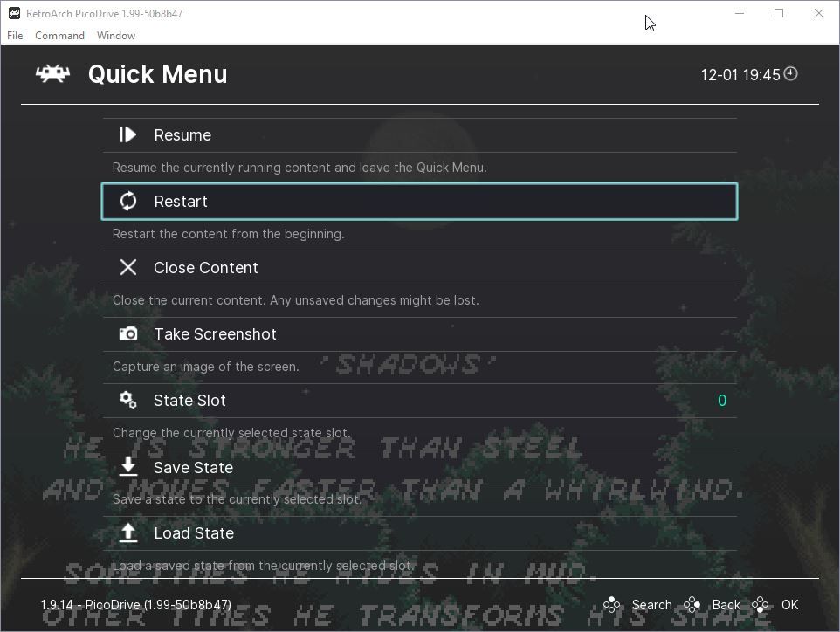Viewport: 840px width, 632px height.
Task: Select the Load State entry
Action: point(420,533)
